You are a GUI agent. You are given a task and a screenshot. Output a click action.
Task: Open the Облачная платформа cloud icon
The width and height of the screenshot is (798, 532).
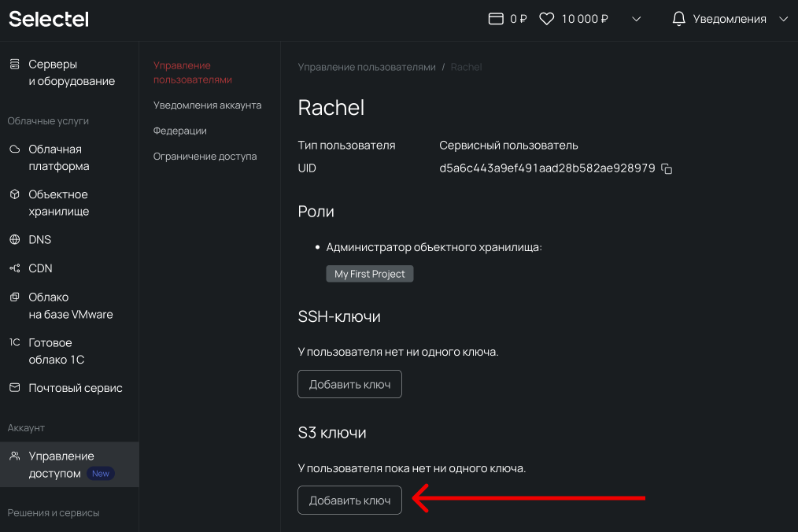15,150
